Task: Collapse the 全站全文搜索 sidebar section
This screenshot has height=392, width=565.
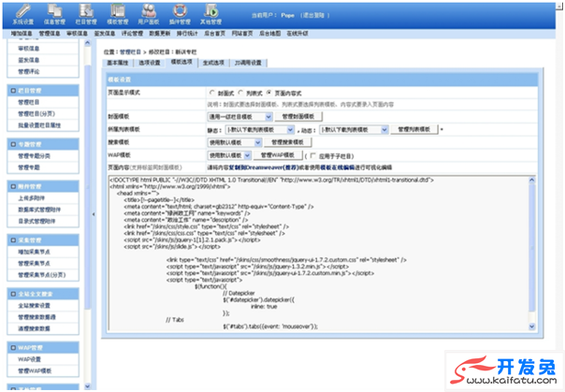Action: 13,294
